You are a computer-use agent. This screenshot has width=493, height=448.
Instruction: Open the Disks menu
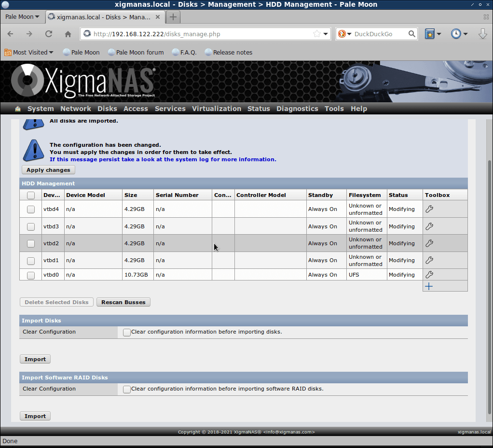click(x=107, y=109)
